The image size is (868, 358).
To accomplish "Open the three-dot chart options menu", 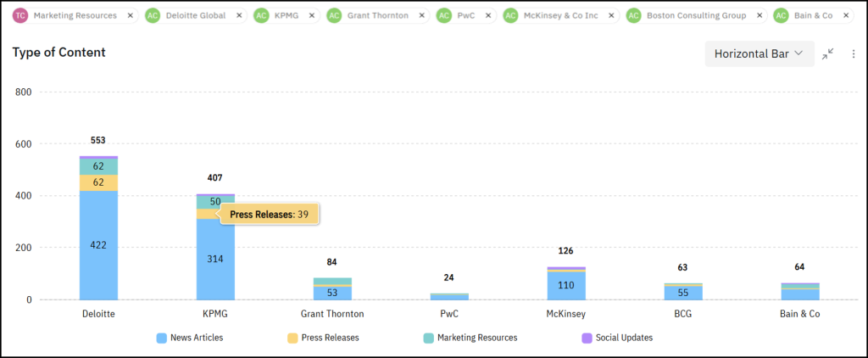I will click(x=854, y=53).
